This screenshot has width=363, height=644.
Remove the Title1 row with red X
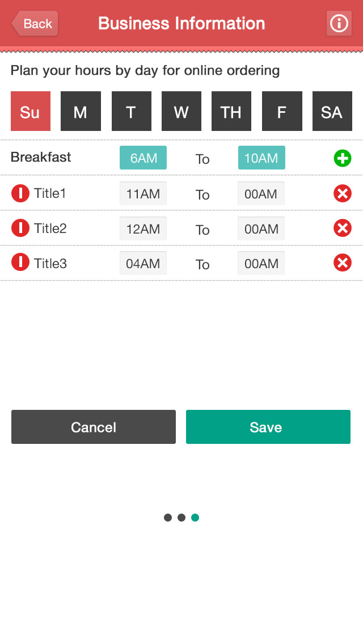(343, 194)
